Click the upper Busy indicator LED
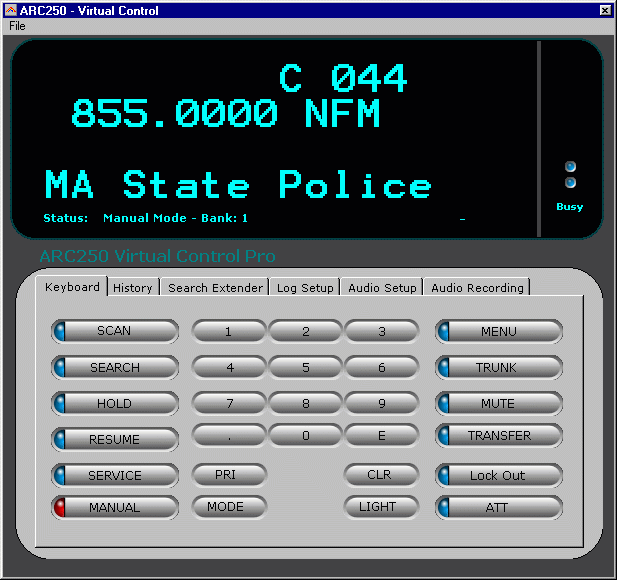617x580 pixels. [x=570, y=167]
